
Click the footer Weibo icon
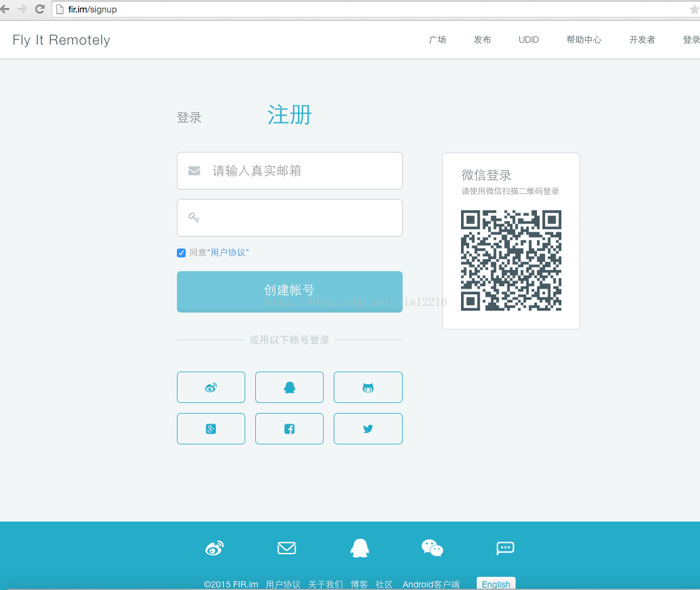click(x=215, y=547)
